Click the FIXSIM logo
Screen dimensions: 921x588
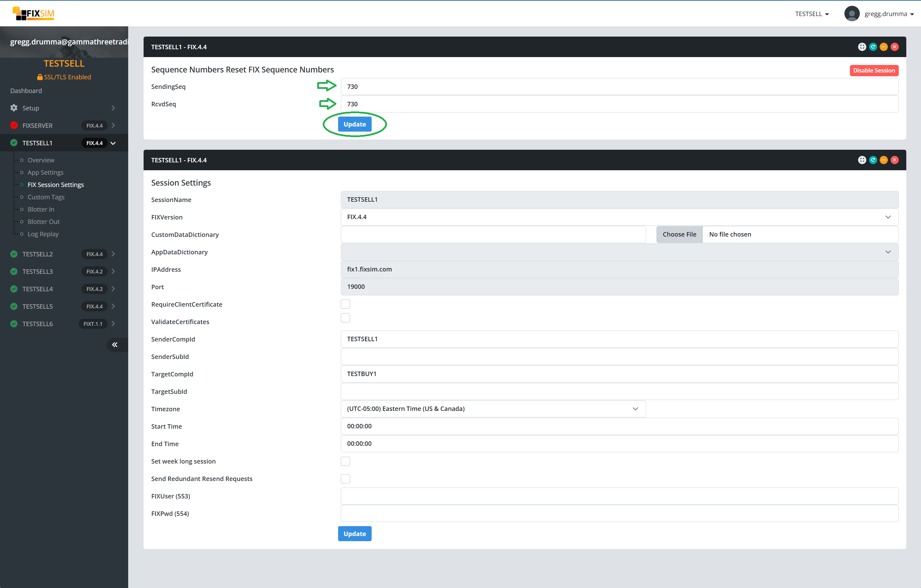(x=34, y=14)
